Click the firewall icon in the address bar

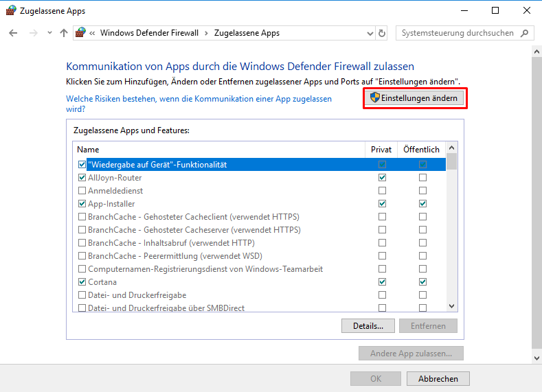(80, 32)
